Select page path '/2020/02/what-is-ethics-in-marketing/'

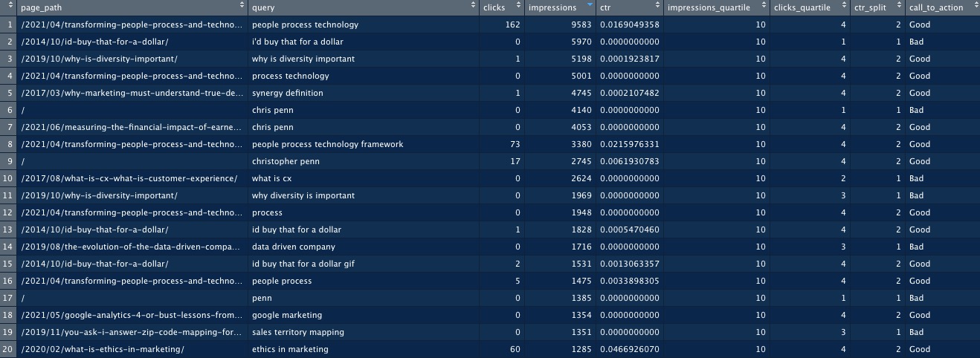[103, 349]
